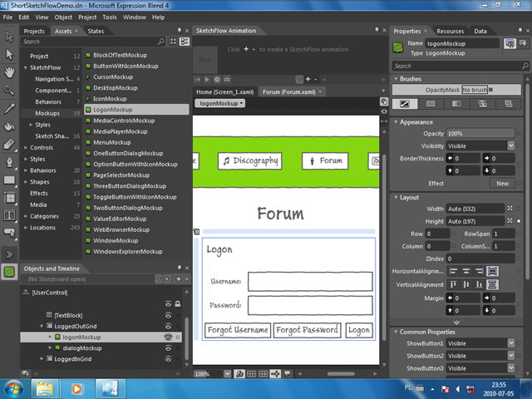The width and height of the screenshot is (532, 399).
Task: Toggle visibility of dialogMockup layer
Action: tap(168, 348)
